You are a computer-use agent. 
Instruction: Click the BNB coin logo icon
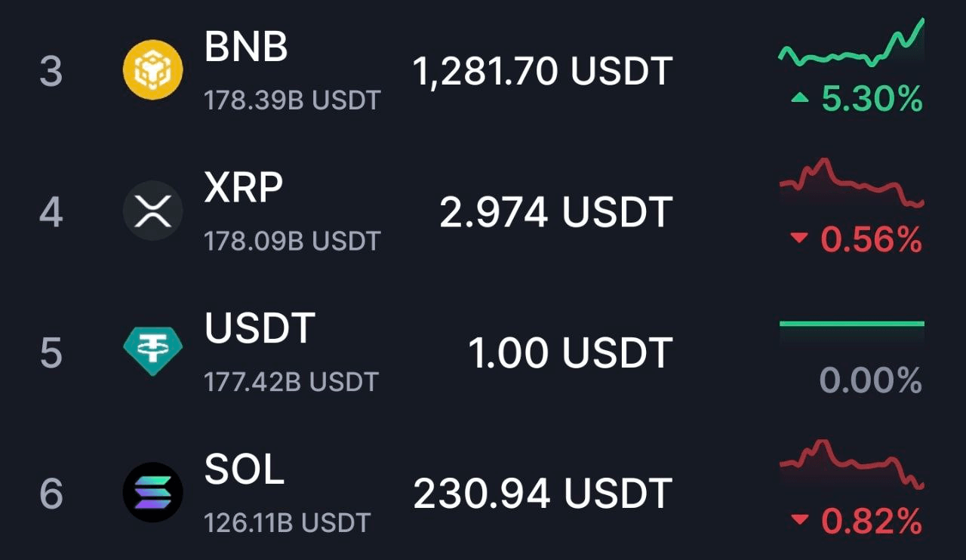pos(152,70)
